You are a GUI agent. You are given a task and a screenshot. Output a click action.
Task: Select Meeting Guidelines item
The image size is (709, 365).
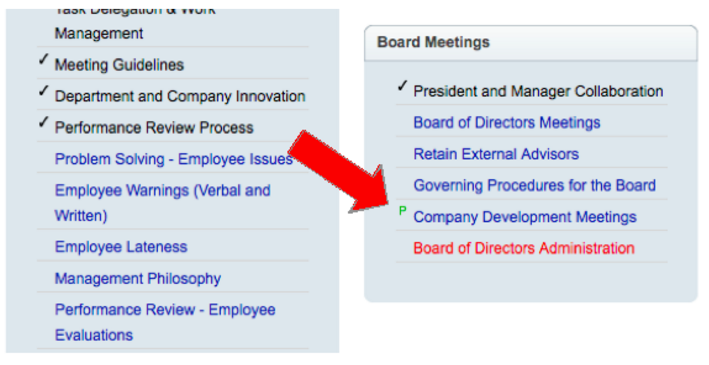pos(119,65)
